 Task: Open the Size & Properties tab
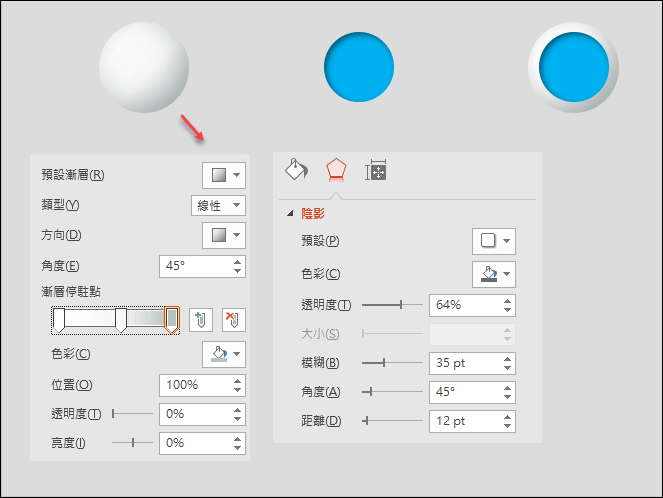pos(375,170)
